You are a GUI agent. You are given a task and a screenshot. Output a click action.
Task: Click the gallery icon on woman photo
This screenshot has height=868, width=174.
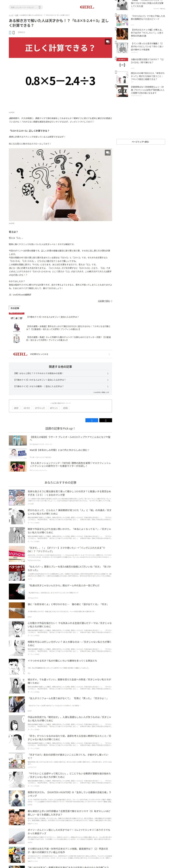tap(107, 153)
